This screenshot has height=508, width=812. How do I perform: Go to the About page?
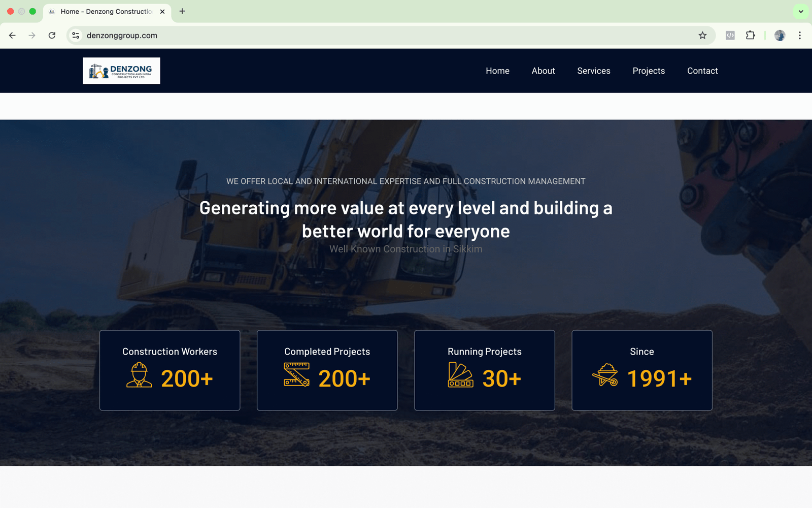point(543,71)
